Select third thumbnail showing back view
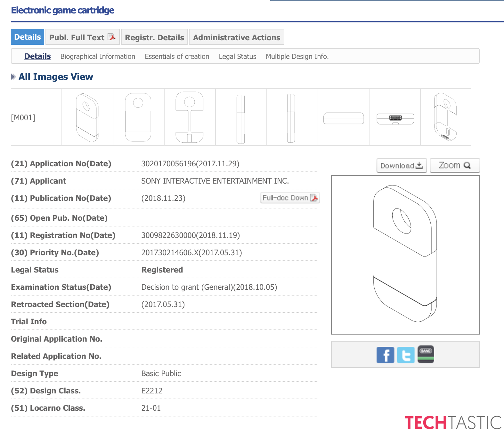Viewport: 504px width, 435px height. point(190,117)
